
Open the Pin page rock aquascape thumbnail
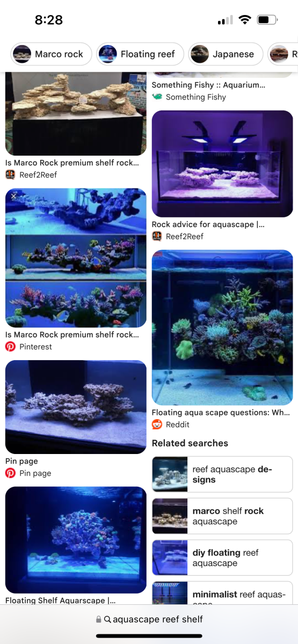[x=76, y=407]
